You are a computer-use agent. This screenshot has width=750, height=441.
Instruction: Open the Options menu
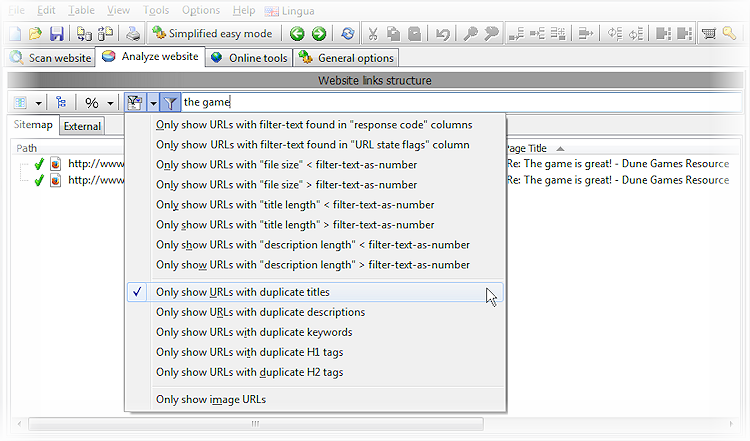(x=201, y=10)
